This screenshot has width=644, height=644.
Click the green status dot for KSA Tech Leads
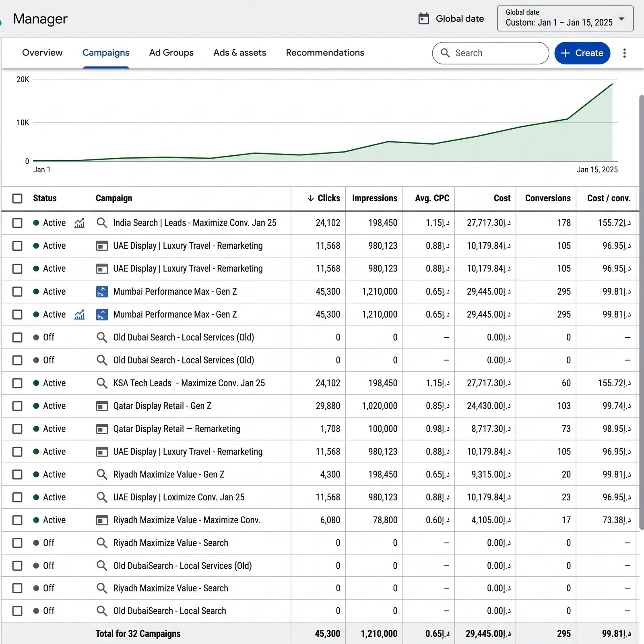pyautogui.click(x=36, y=383)
